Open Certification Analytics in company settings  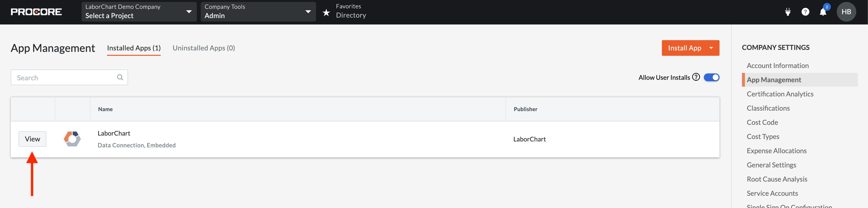(780, 94)
